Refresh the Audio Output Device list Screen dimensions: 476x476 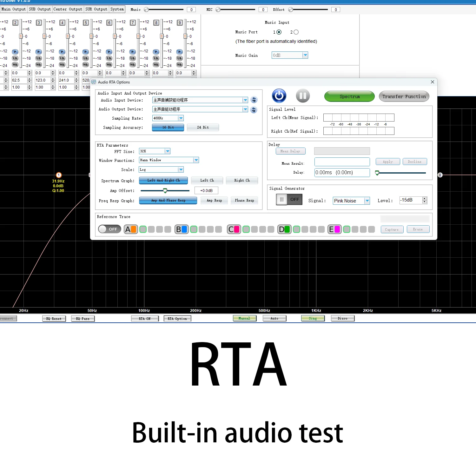pos(254,110)
